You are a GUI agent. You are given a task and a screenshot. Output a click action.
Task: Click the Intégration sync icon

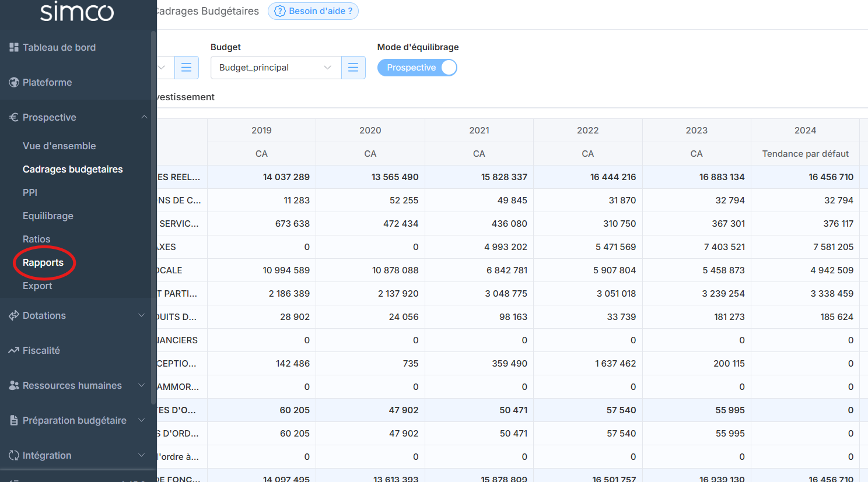point(14,455)
